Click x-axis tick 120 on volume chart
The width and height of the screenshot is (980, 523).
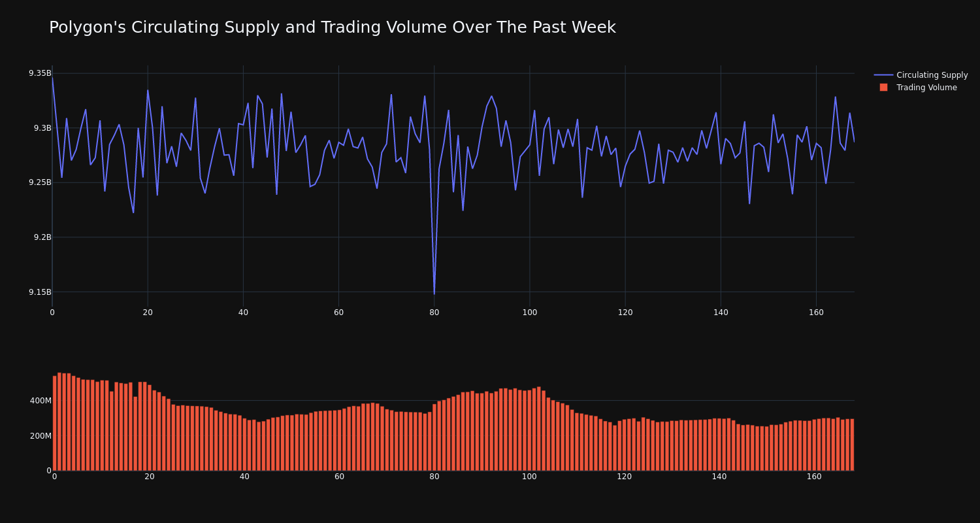click(x=625, y=477)
